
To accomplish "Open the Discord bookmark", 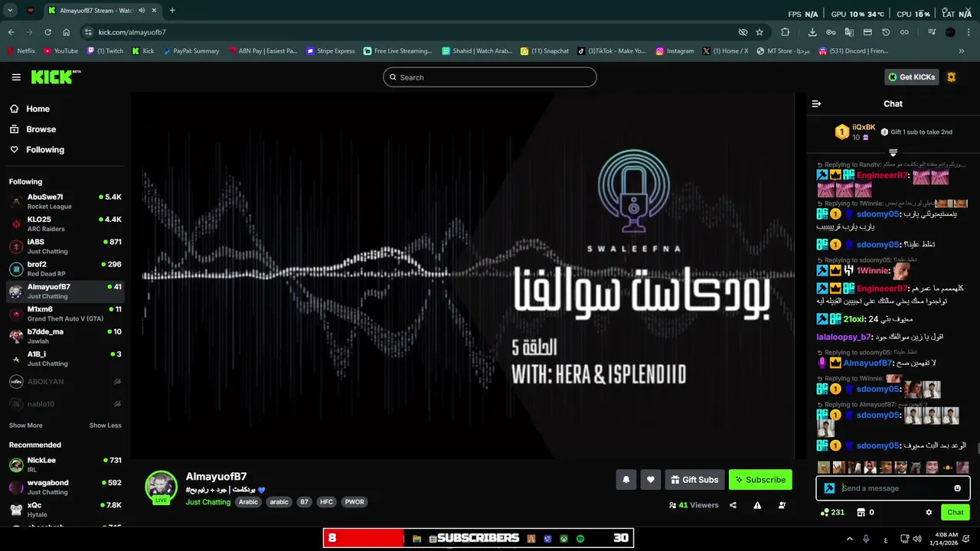I will [853, 51].
